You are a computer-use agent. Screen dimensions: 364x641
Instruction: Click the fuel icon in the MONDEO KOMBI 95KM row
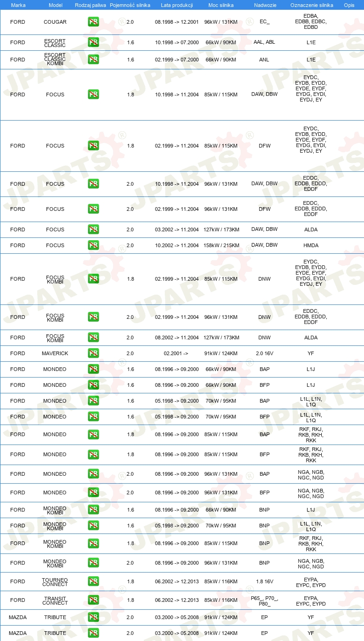tap(94, 526)
